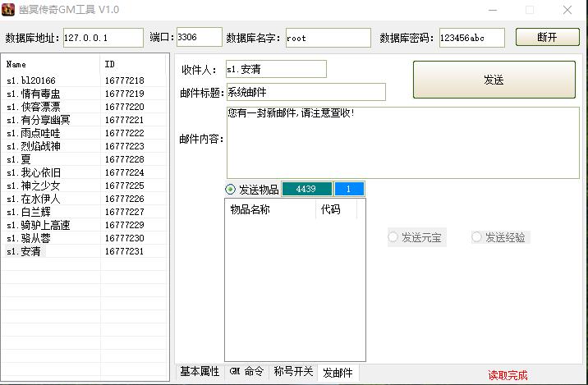Switch to the 基本属性 tab
The height and width of the screenshot is (385, 588).
200,372
